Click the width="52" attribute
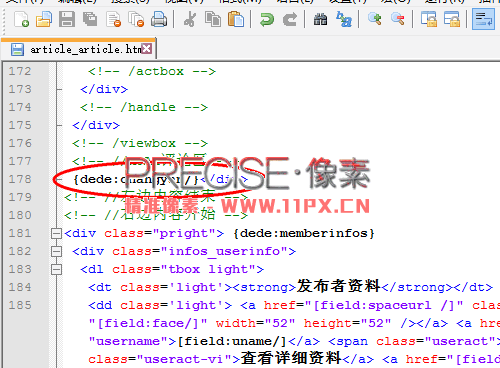Screen dimensions: 500x368 pos(255,323)
